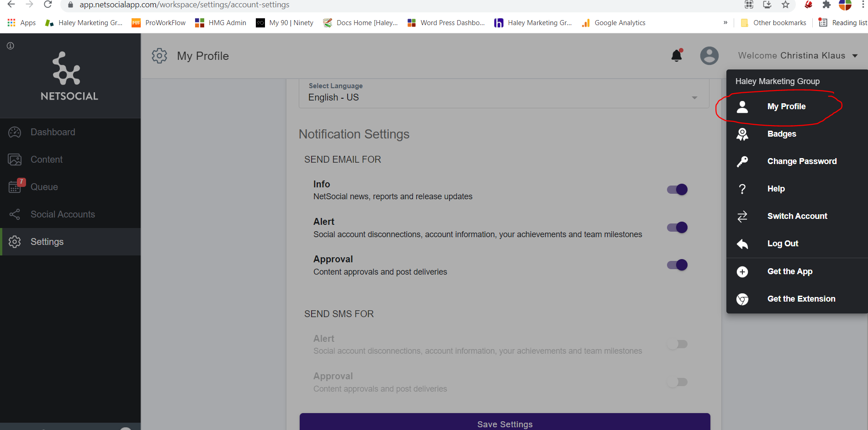
Task: Click the Log Out arrow icon
Action: 742,244
